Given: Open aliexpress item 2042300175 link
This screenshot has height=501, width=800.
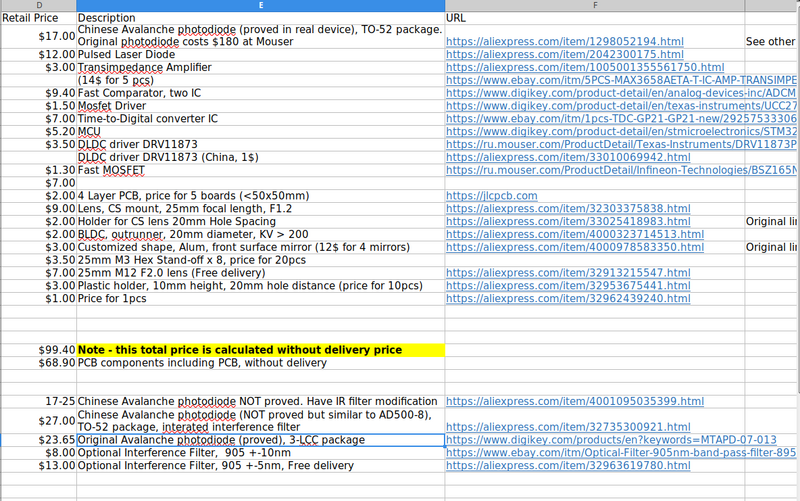Looking at the screenshot, I should click(x=565, y=55).
